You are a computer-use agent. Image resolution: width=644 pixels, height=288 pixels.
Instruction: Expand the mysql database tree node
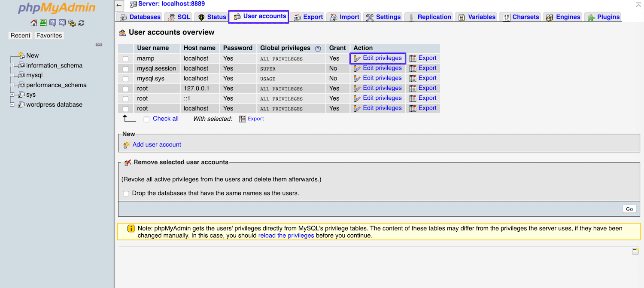12,75
